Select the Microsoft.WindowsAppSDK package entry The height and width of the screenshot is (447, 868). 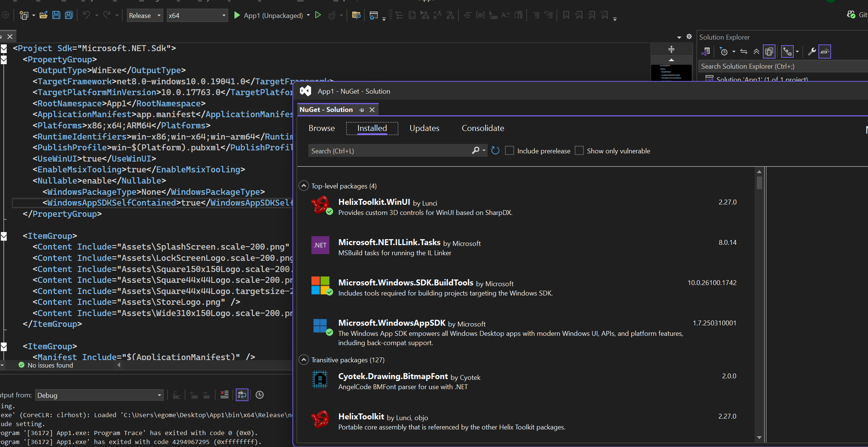[x=526, y=332]
